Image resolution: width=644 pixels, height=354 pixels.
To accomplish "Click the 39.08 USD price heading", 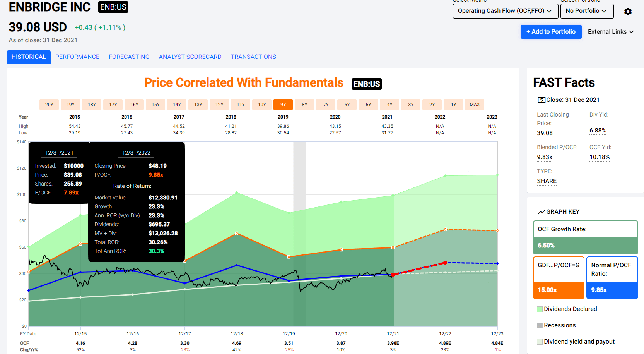I will (38, 27).
